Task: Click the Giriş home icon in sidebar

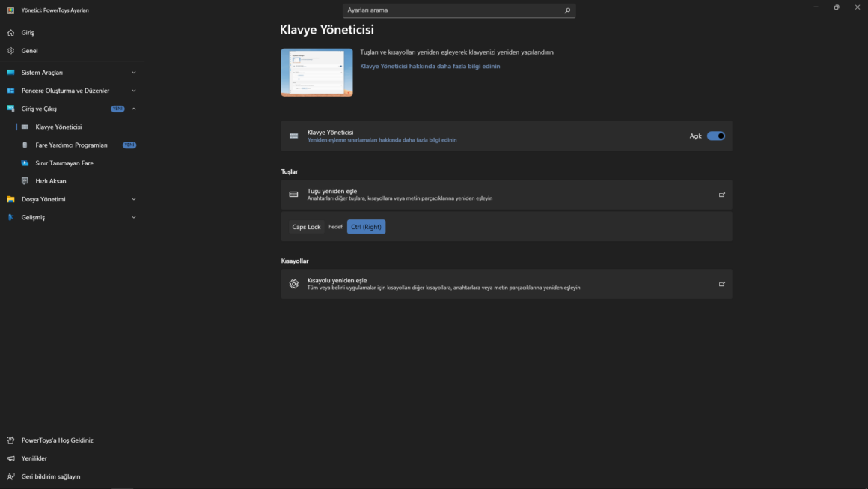Action: [10, 33]
